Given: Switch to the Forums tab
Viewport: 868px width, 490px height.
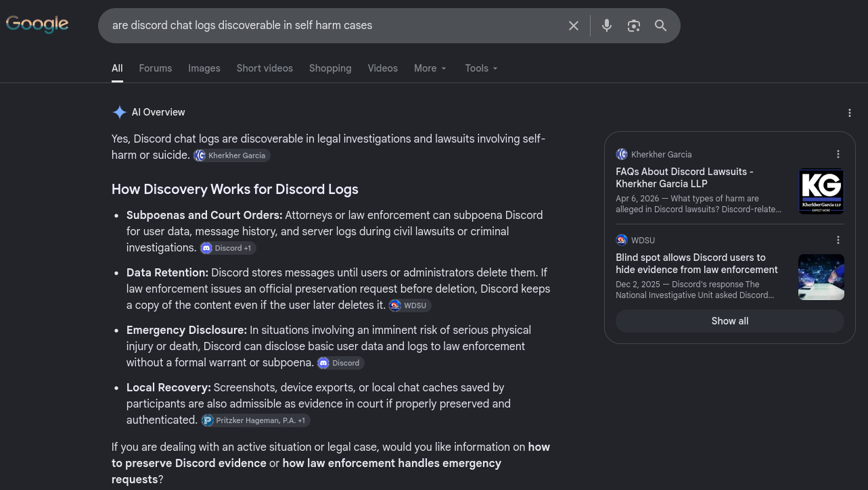Looking at the screenshot, I should point(156,68).
